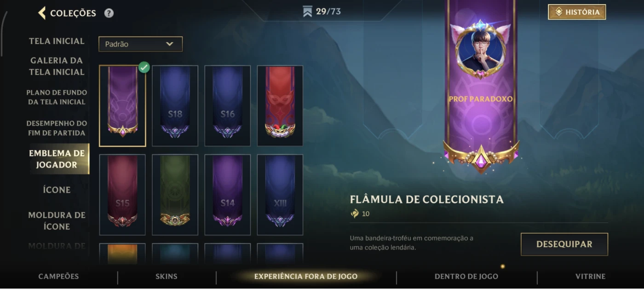Click the Desequipar button

click(x=564, y=244)
